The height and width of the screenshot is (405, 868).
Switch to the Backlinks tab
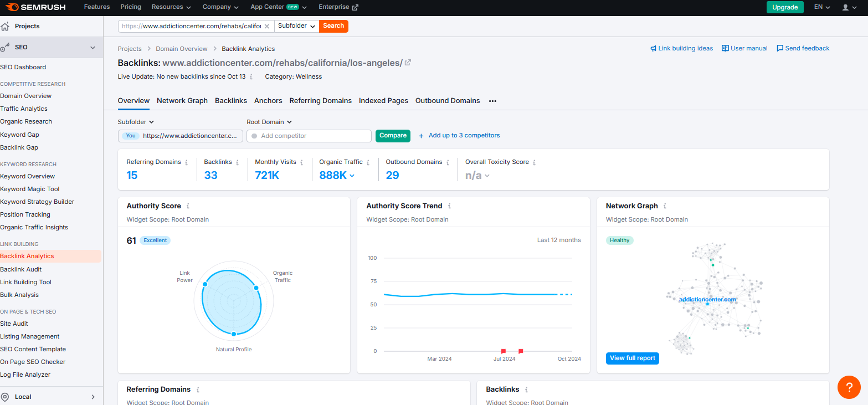(231, 101)
